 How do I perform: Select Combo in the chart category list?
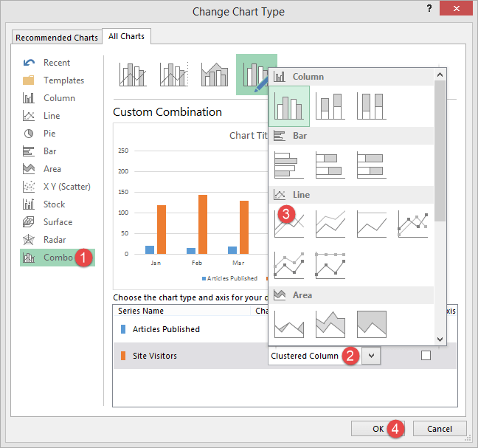[57, 258]
